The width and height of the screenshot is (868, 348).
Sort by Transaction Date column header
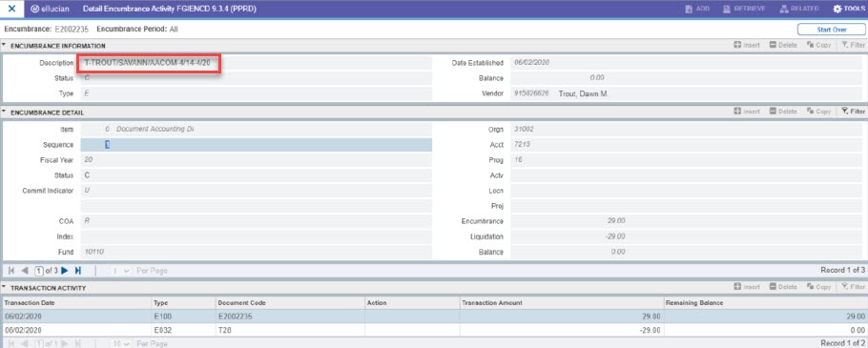pyautogui.click(x=76, y=302)
